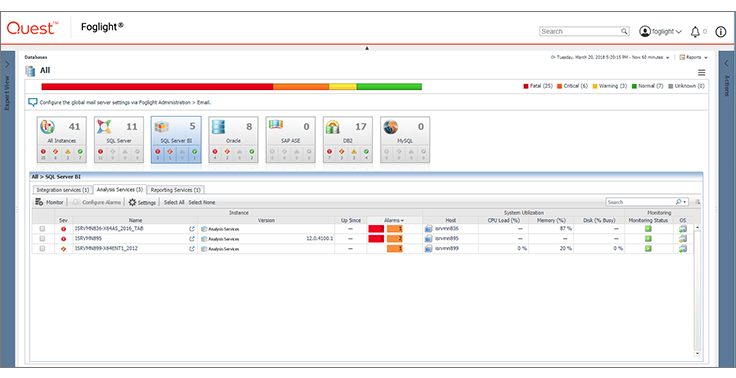Click Configure Alarms button
The height and width of the screenshot is (378, 736).
97,202
